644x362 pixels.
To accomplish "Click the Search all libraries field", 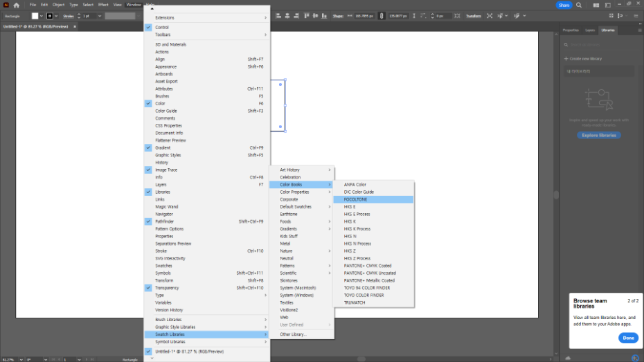I will [599, 44].
